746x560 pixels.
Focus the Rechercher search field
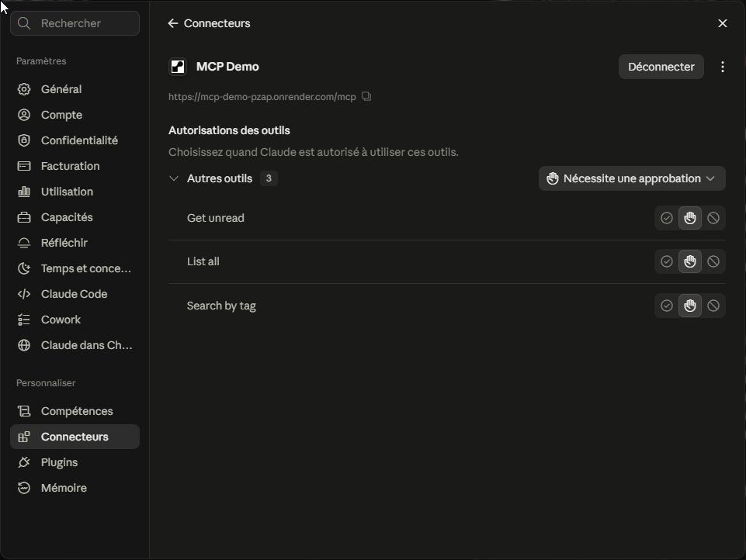click(x=75, y=23)
